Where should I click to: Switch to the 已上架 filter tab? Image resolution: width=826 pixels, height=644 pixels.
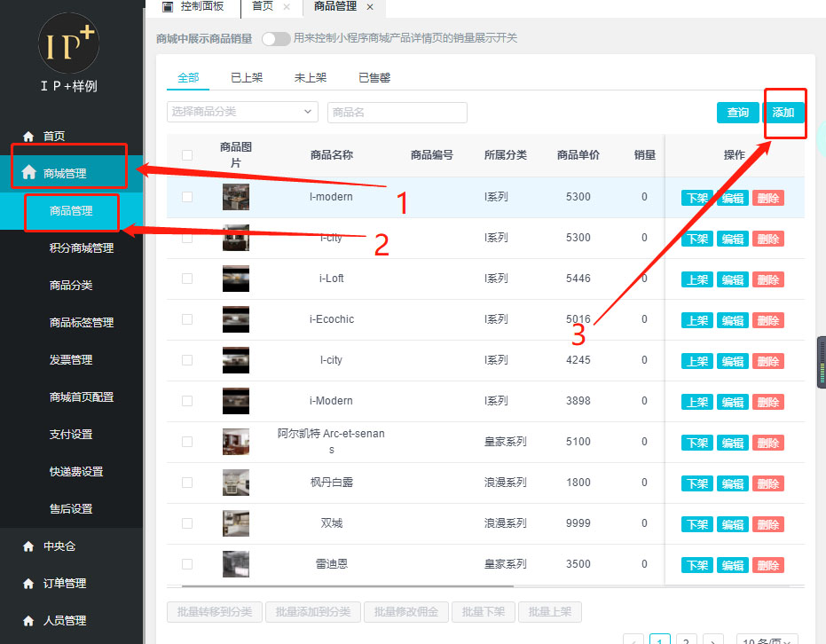[x=247, y=78]
